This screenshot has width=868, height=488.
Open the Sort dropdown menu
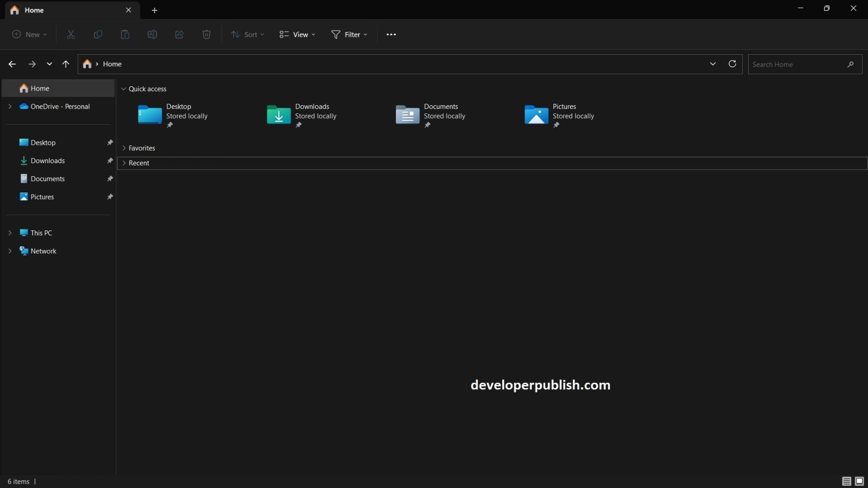coord(247,34)
